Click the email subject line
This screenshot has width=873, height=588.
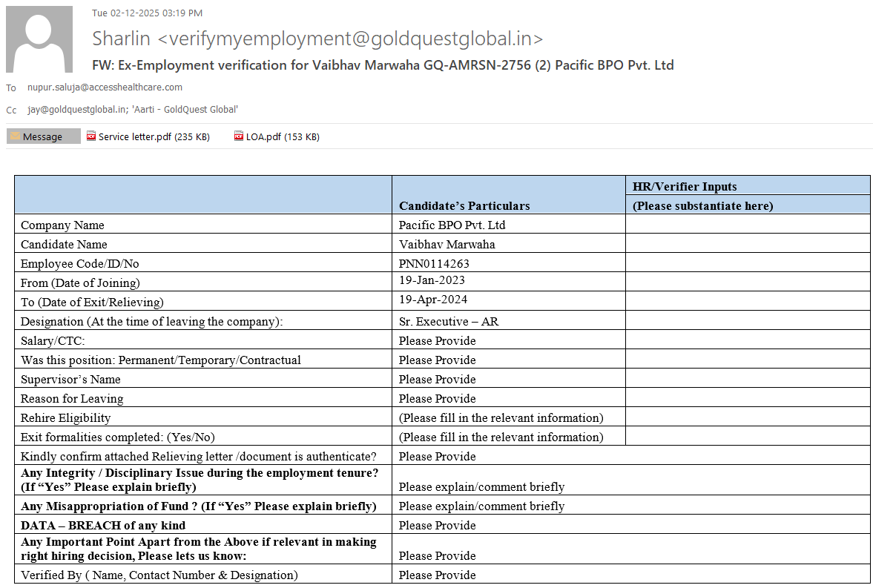[x=383, y=65]
